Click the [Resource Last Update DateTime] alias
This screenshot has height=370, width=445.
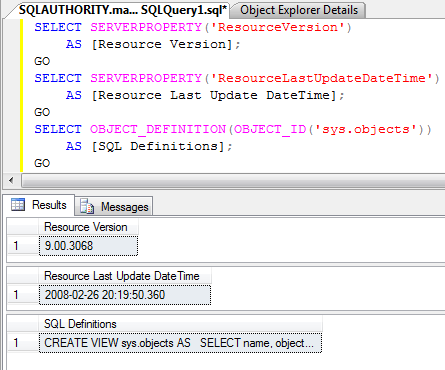pos(213,95)
